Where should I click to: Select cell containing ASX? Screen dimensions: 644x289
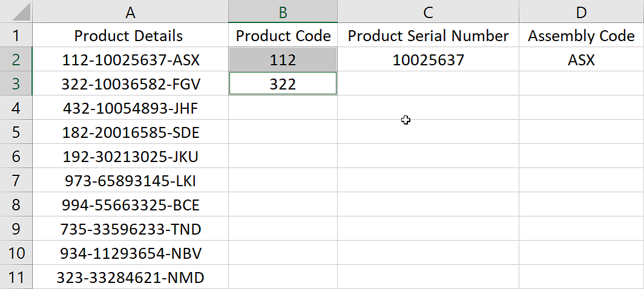(x=581, y=59)
